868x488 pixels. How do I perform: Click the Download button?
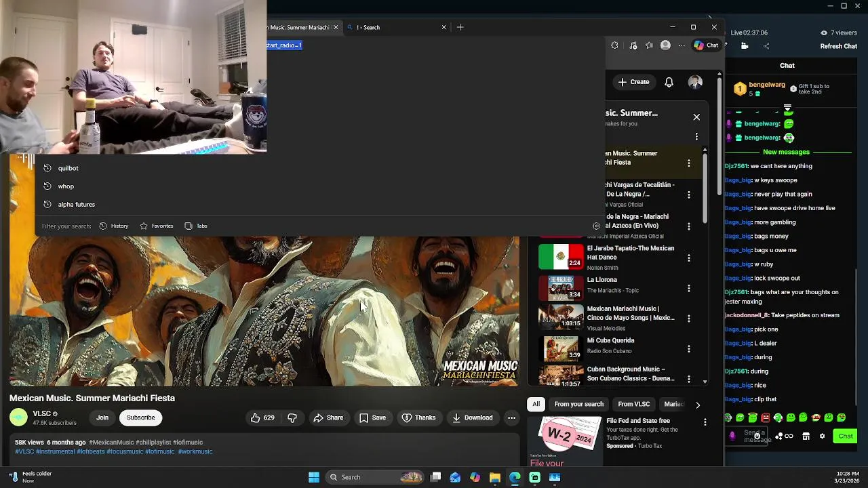(x=473, y=418)
